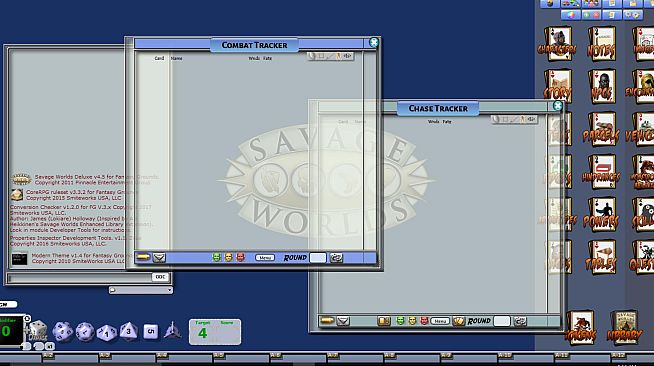Click the deal cards icon in Combat Tracker
Image resolution: width=654 pixels, height=366 pixels.
click(159, 258)
